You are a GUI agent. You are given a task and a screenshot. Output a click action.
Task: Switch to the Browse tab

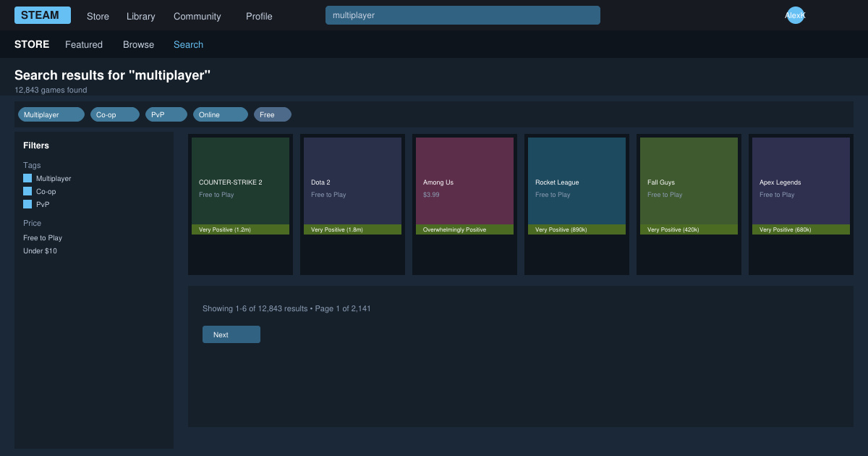[x=138, y=44]
